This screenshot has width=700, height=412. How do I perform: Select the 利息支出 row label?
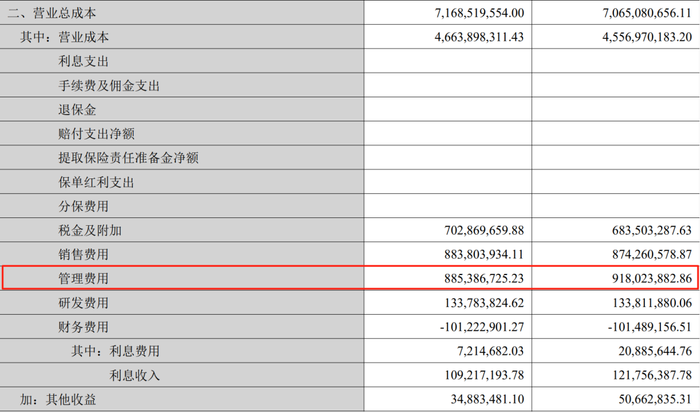coord(83,61)
